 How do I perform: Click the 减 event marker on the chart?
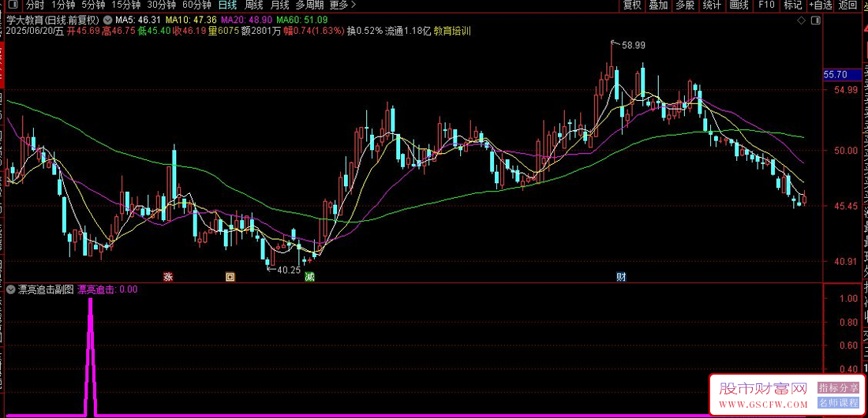click(x=309, y=276)
